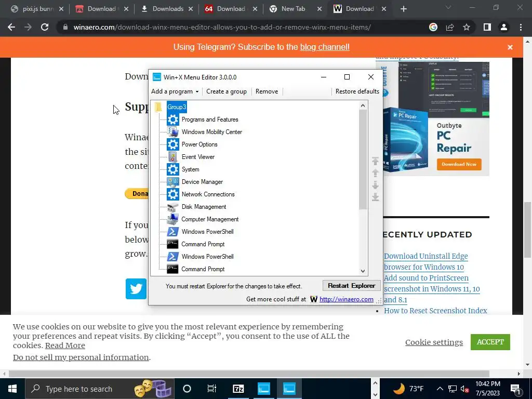
Task: Click the muted volume tray icon
Action: pos(464,389)
